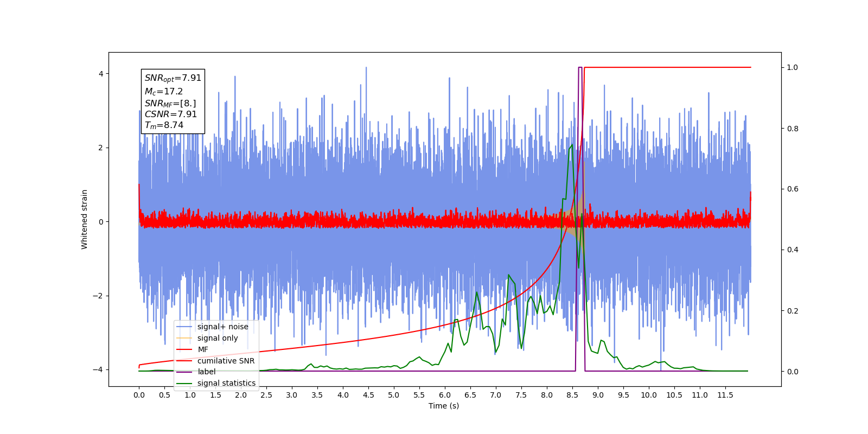Click the 9.0 tick on the time axis
The height and width of the screenshot is (434, 868).
click(598, 395)
